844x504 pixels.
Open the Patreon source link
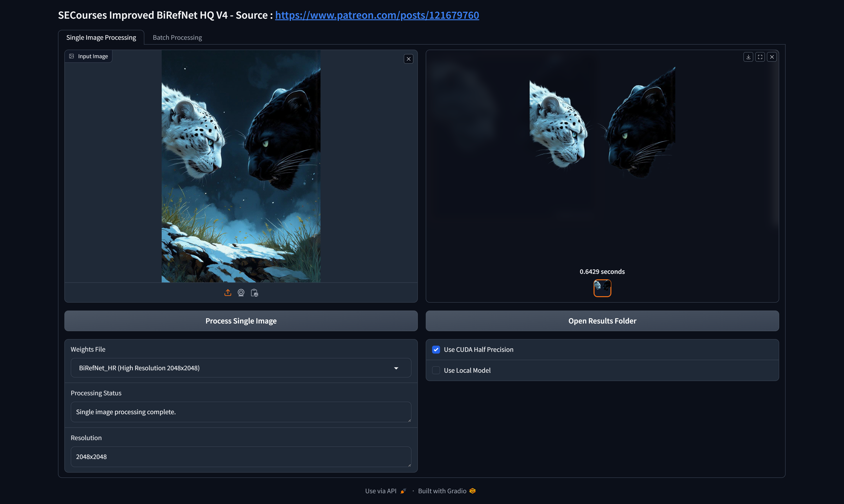[x=377, y=15]
